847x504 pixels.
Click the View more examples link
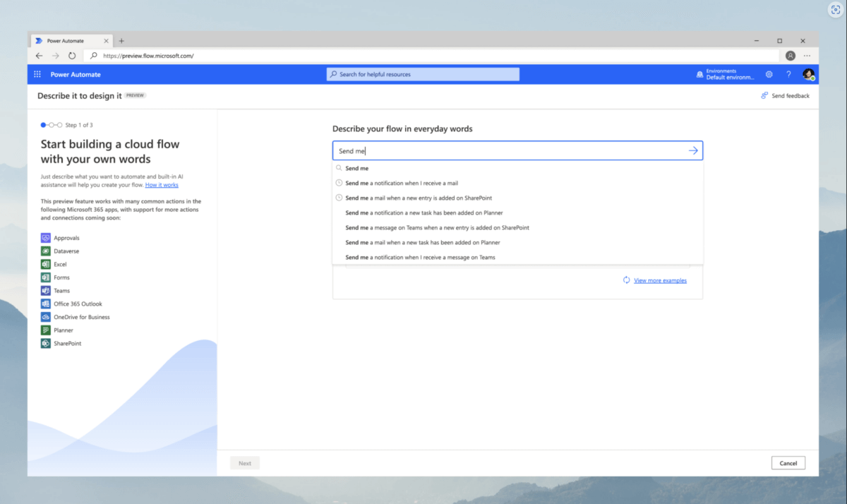(x=660, y=280)
